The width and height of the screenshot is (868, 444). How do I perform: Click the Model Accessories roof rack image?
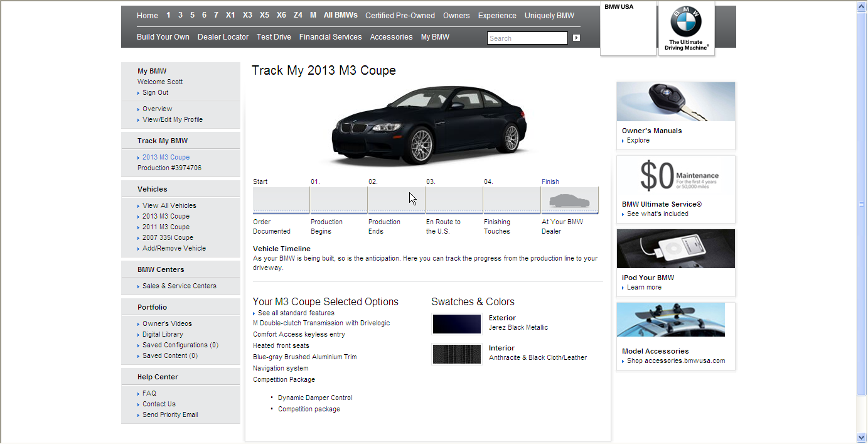click(x=671, y=320)
